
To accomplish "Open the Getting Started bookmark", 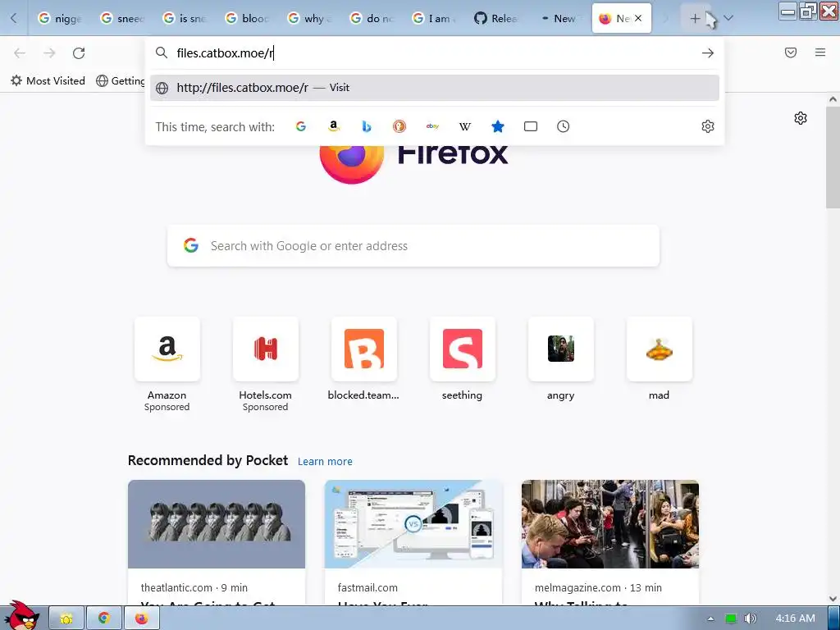I will (121, 81).
